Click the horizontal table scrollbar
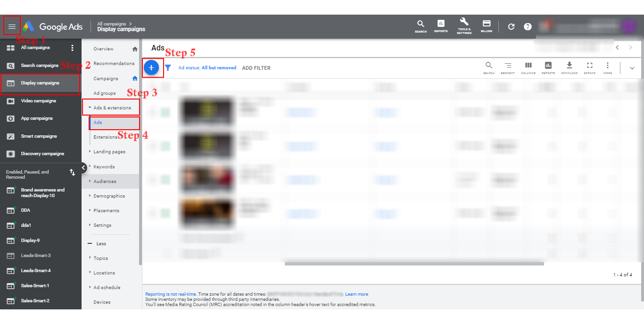The height and width of the screenshot is (324, 644). pos(414,264)
